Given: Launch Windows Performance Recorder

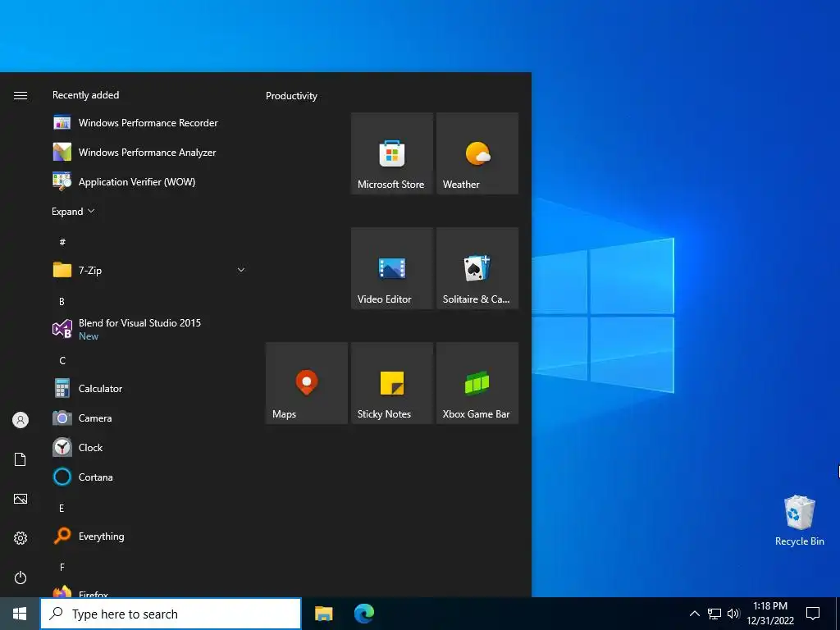Looking at the screenshot, I should 150,123.
